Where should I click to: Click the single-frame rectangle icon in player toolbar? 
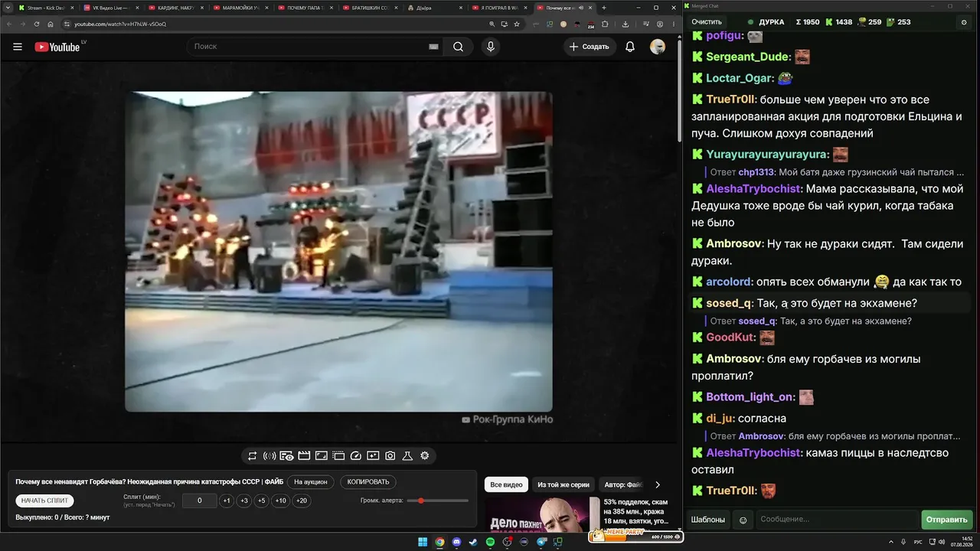coord(322,455)
